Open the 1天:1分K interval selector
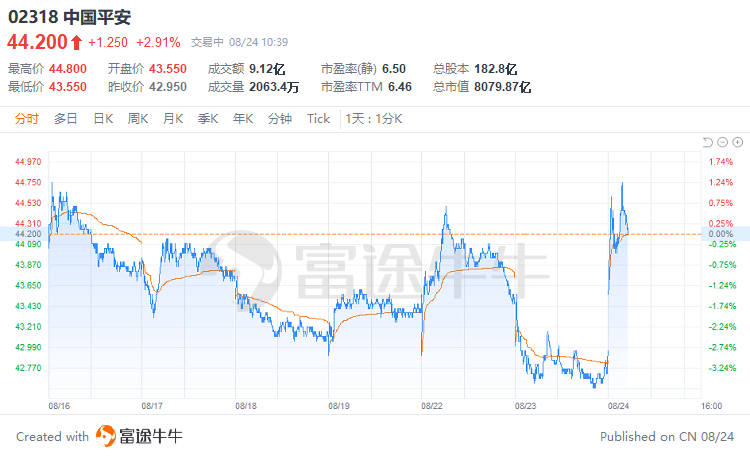 pyautogui.click(x=374, y=119)
